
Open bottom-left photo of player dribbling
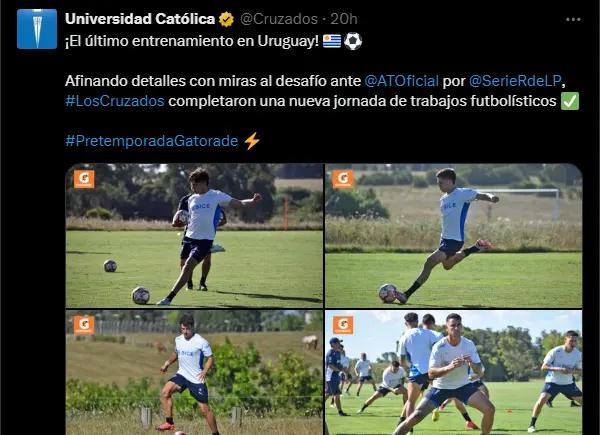point(194,373)
